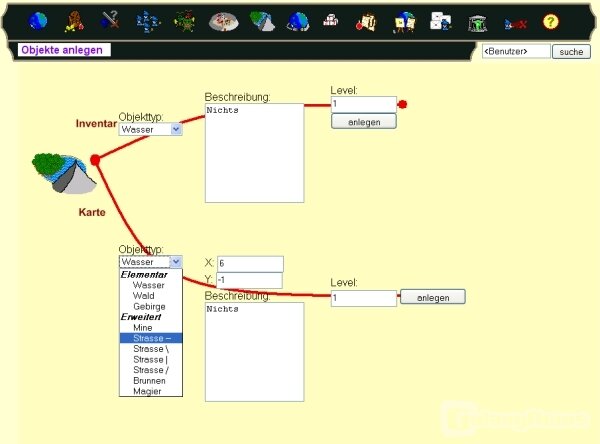Viewport: 600px width, 444px height.
Task: Click the oval gray arena map icon
Action: tap(224, 21)
